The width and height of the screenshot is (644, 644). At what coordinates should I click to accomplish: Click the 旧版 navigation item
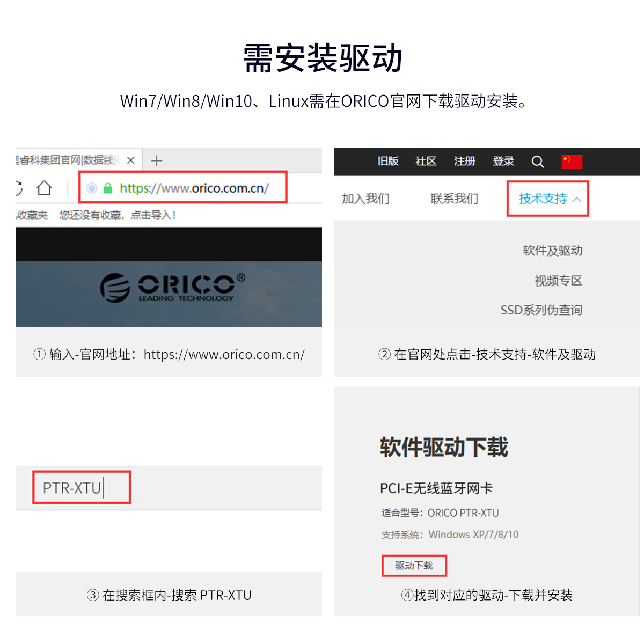388,161
